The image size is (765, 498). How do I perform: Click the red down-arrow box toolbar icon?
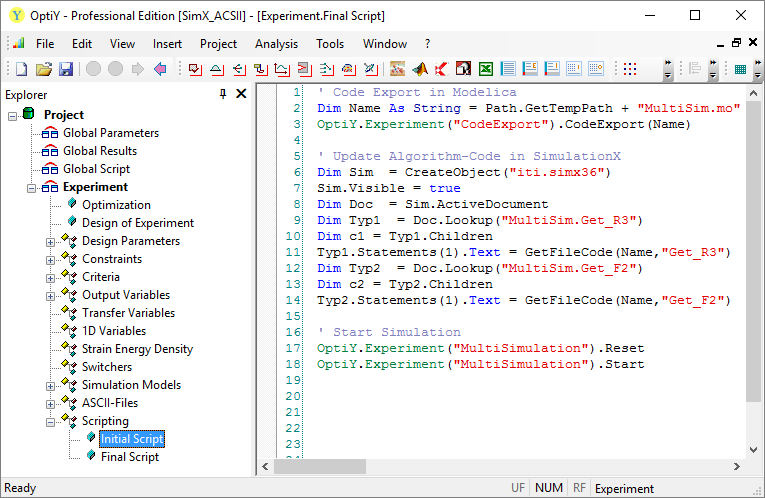tap(195, 69)
